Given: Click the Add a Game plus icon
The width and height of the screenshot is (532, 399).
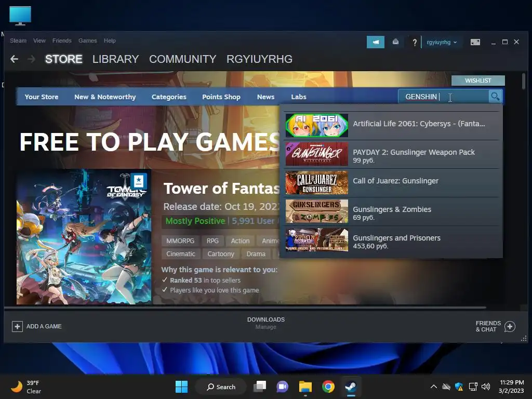Looking at the screenshot, I should [17, 326].
